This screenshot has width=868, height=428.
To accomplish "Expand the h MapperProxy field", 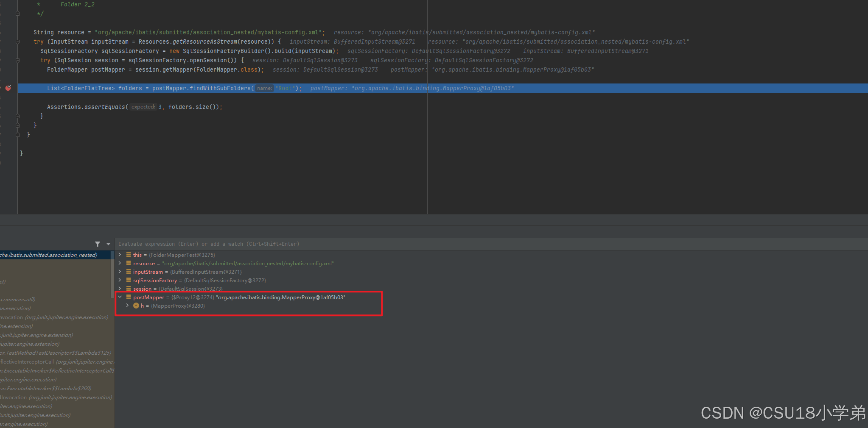I will click(127, 306).
